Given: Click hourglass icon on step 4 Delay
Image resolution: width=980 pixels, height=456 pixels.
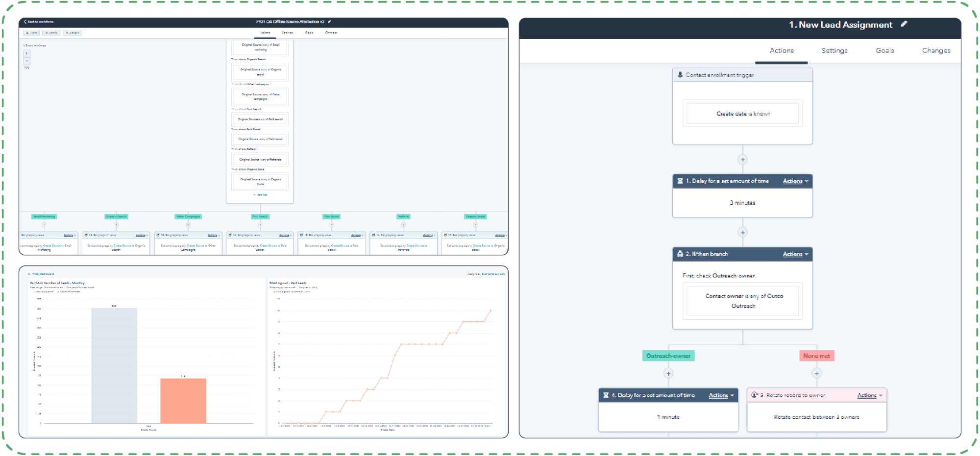Looking at the screenshot, I should 606,395.
